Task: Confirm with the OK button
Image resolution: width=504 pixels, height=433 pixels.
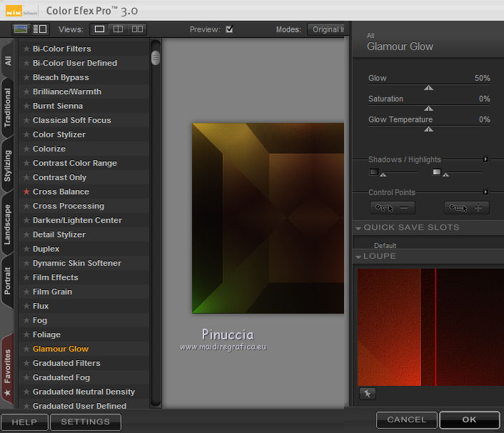Action: [469, 419]
